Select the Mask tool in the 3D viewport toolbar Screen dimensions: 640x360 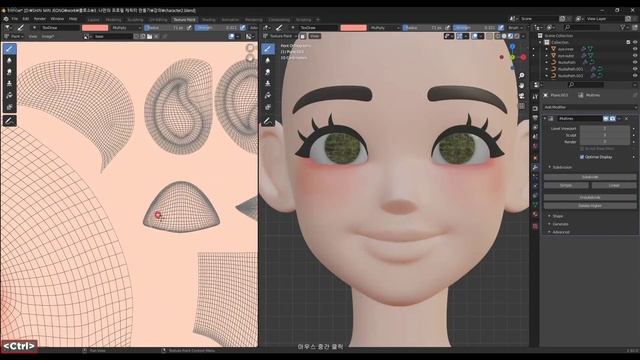268,107
